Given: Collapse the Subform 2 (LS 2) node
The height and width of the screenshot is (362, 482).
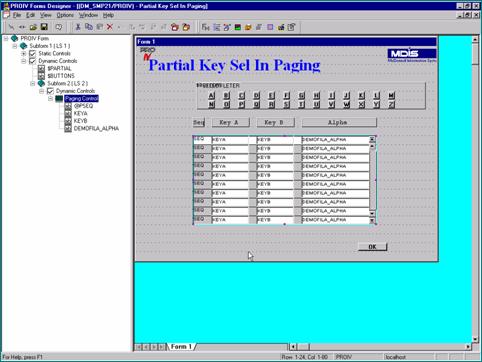Looking at the screenshot, I should click(x=32, y=83).
